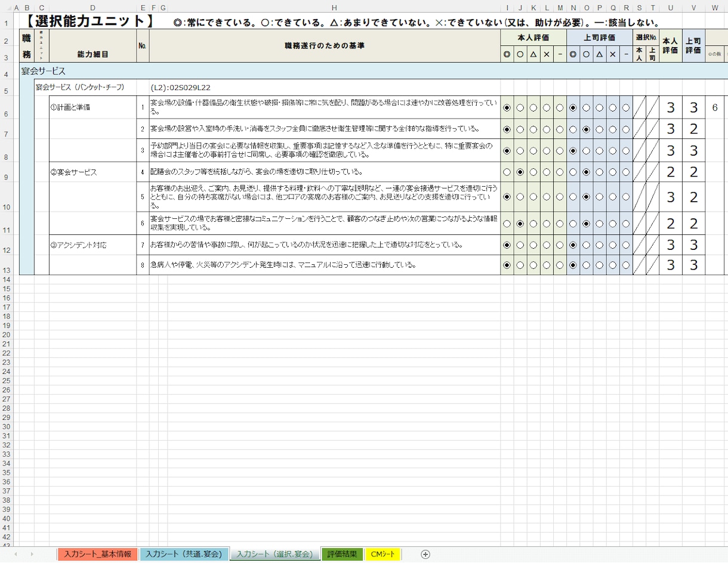The image size is (728, 563).
Task: Select the value 6 in column W
Action: [x=715, y=108]
